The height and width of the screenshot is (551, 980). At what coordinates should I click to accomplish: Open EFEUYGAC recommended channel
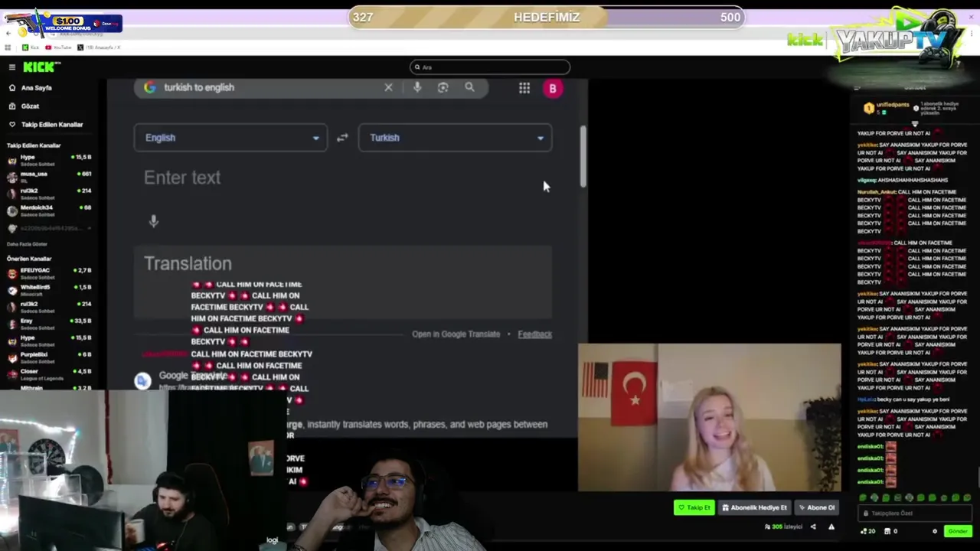pyautogui.click(x=49, y=272)
